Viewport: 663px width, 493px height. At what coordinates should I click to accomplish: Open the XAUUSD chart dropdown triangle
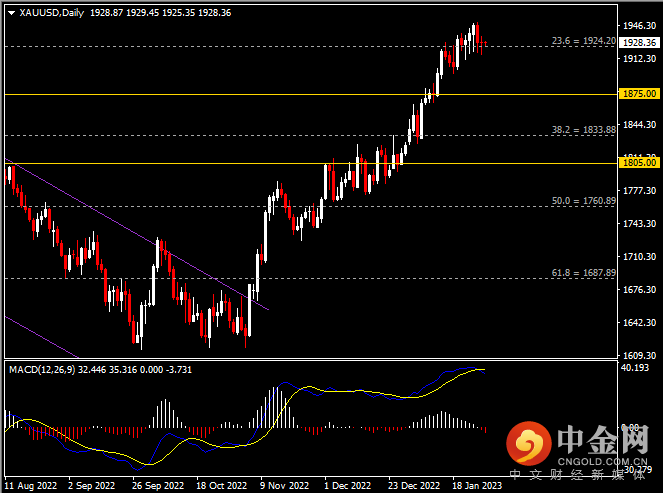click(11, 13)
